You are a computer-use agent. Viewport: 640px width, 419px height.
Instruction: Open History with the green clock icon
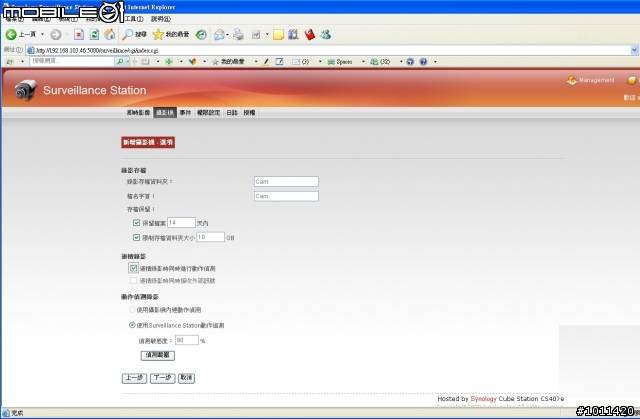(x=201, y=35)
